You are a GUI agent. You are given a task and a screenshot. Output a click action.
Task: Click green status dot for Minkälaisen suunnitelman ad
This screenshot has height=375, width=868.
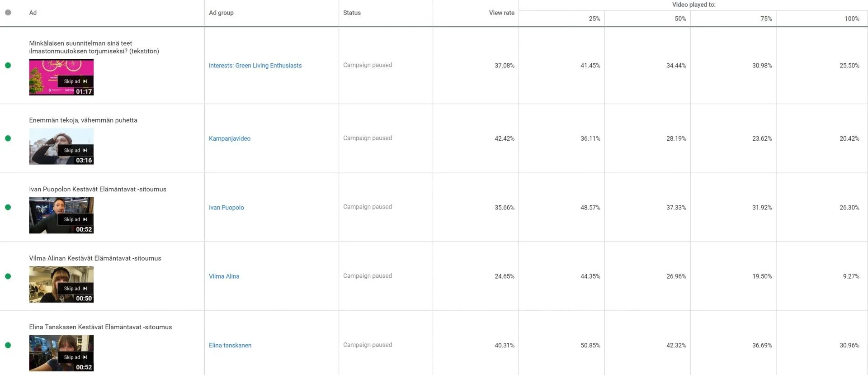pyautogui.click(x=8, y=65)
